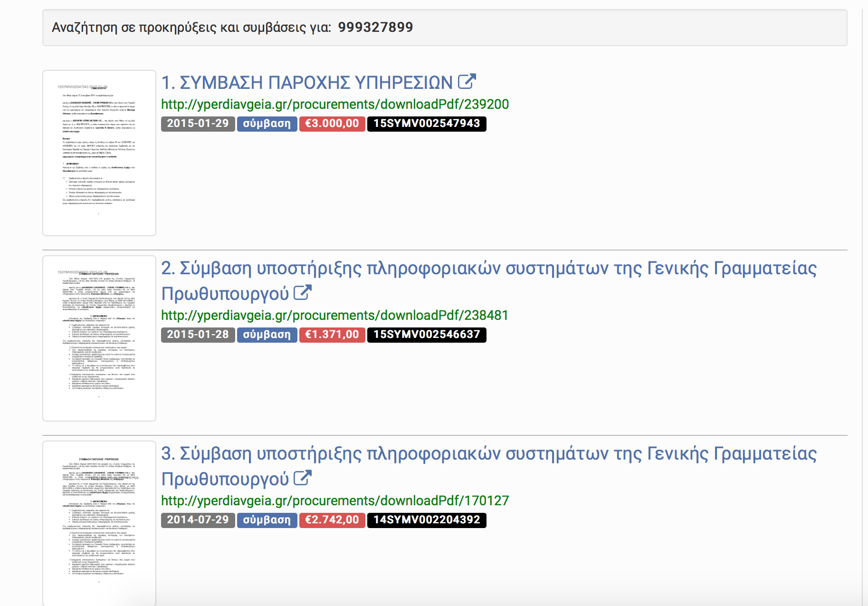Open the first result title ΣΥΜΒΑΣΗ ΠΑΡΟΧΗΣ ΥΠΗΡΕΣΙΩΝ
This screenshot has height=606, width=868.
click(x=307, y=83)
